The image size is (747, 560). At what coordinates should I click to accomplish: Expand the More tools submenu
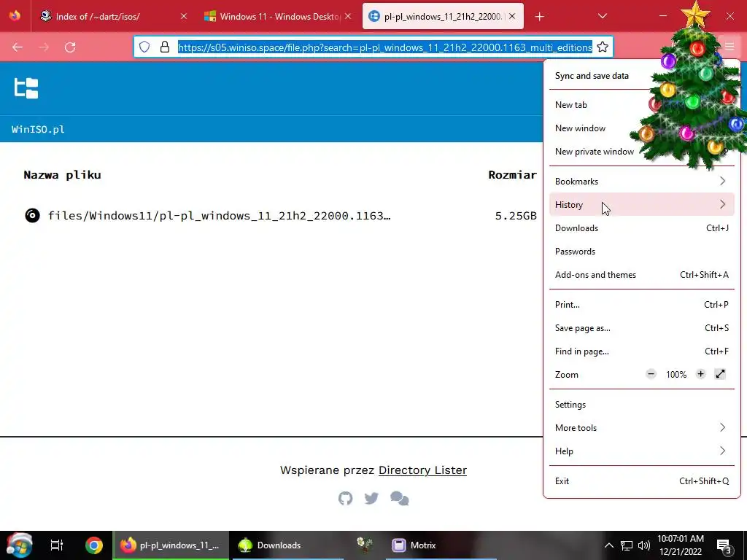[x=642, y=428]
